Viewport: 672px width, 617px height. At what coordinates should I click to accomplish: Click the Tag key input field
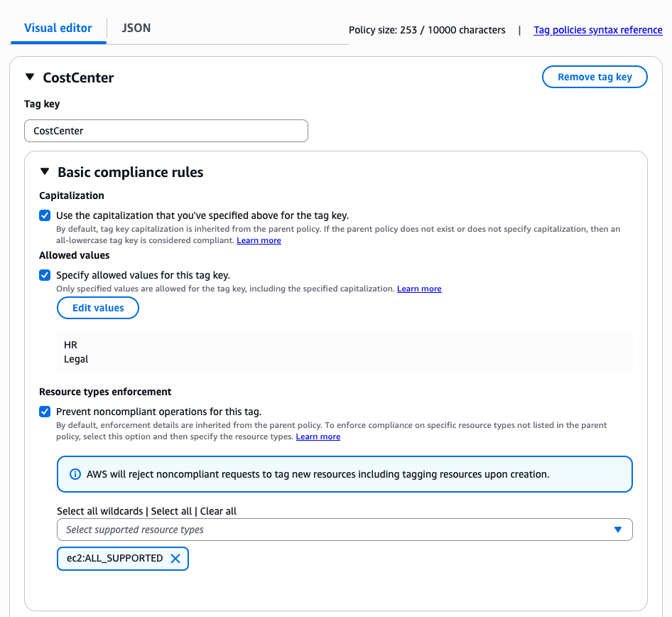166,131
